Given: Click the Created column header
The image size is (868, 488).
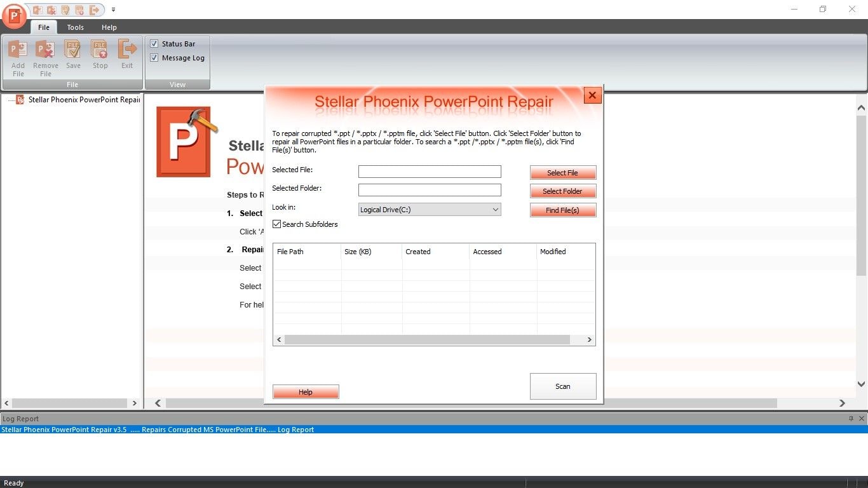Looking at the screenshot, I should click(436, 252).
